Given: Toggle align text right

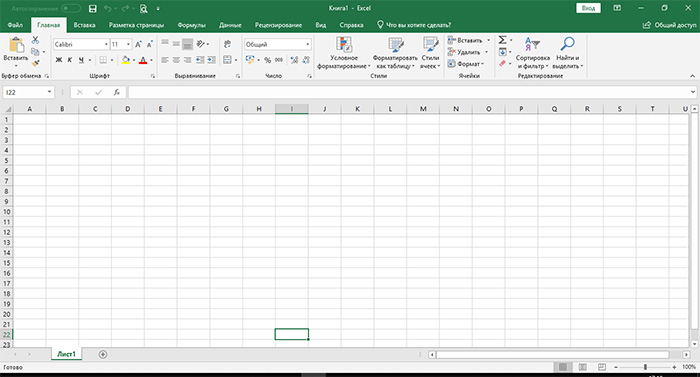Looking at the screenshot, I should [x=188, y=60].
